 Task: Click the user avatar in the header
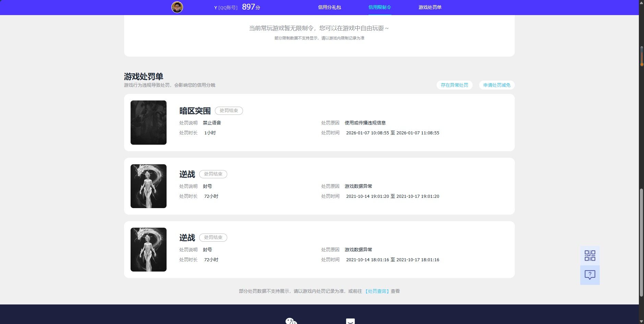(177, 7)
